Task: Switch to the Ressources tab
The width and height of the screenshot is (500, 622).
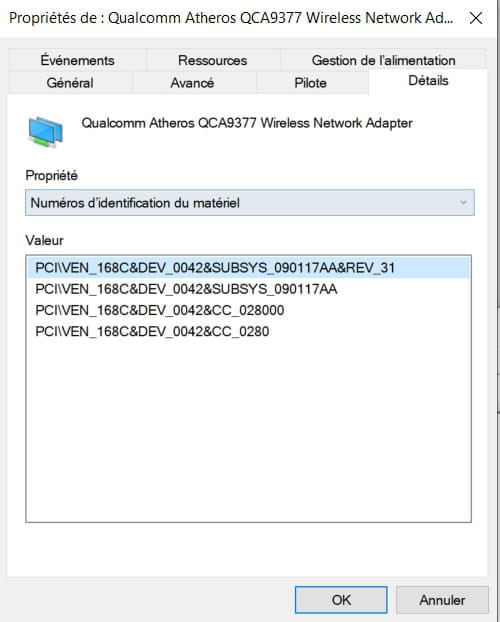Action: [x=213, y=60]
